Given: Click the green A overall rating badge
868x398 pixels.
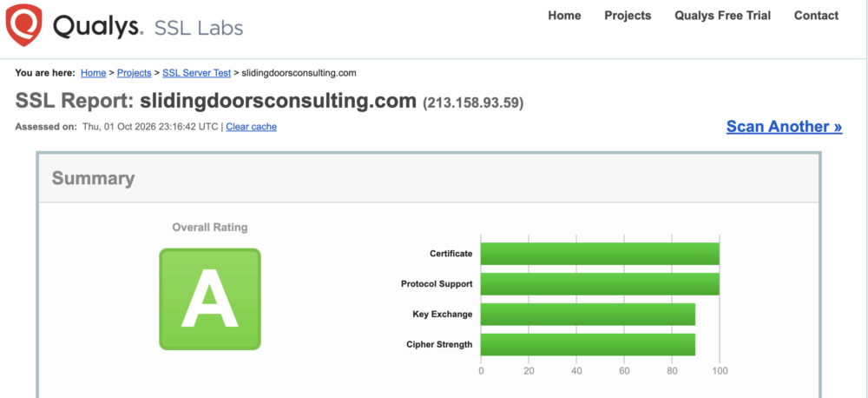Looking at the screenshot, I should [210, 299].
